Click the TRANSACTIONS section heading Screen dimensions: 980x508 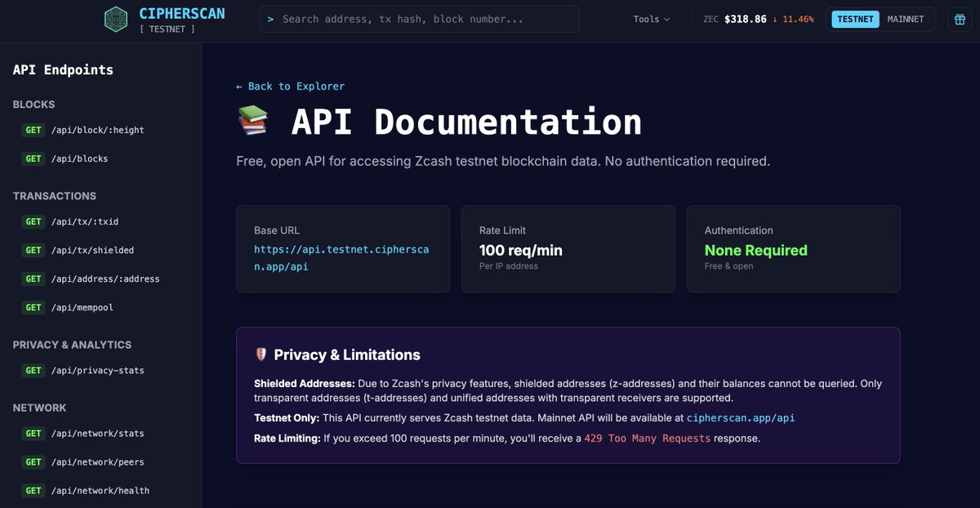click(55, 196)
